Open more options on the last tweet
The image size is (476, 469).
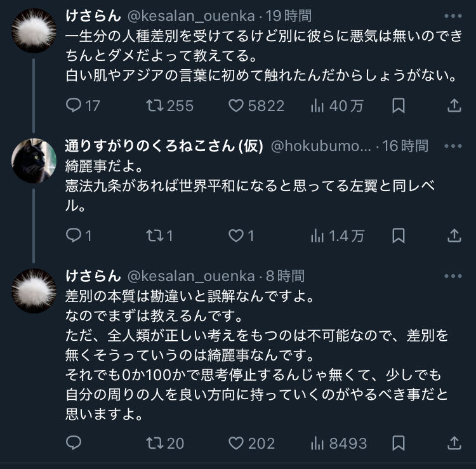[x=453, y=276]
